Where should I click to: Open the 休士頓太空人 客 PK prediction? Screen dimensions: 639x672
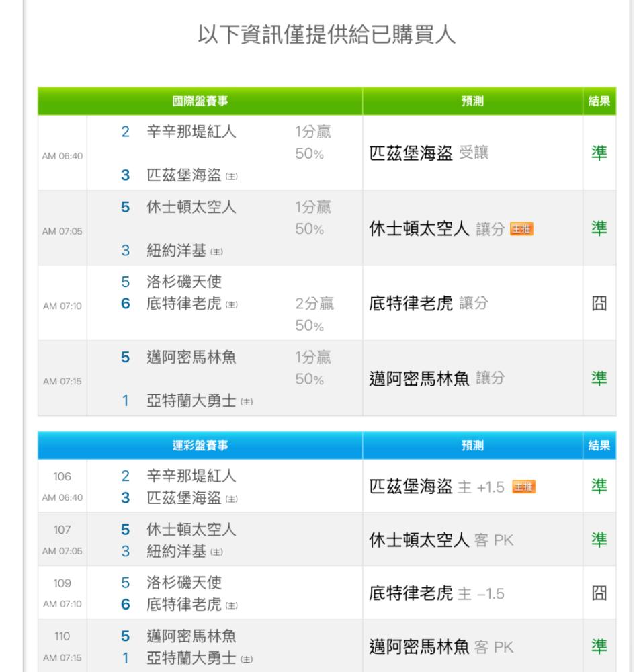(441, 540)
